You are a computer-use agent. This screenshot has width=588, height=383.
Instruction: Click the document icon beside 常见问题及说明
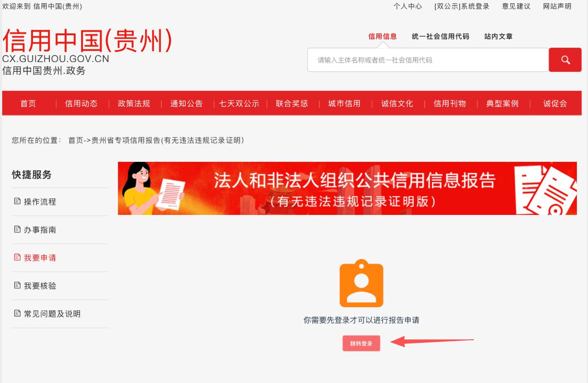pos(17,313)
